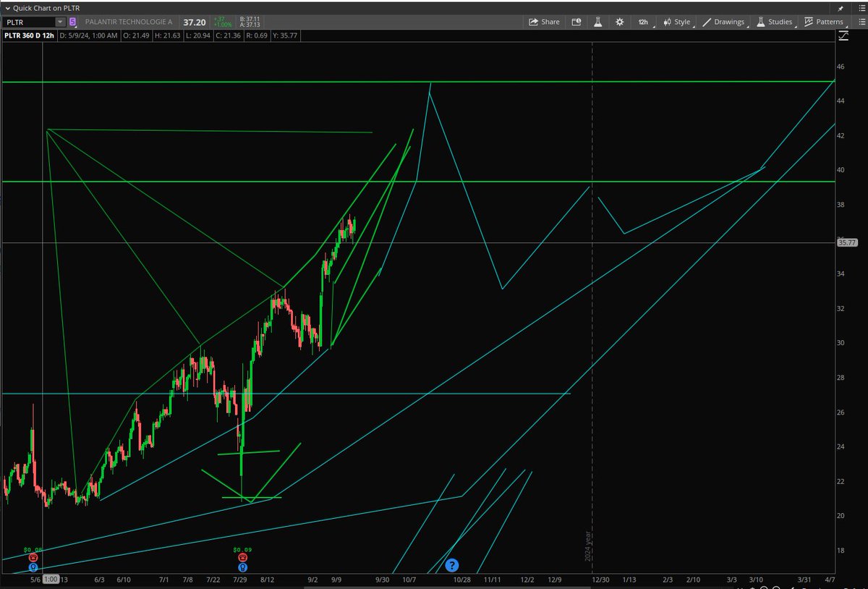
Task: Click the PALANTIR TECHNOLOGIE A company name
Action: pos(130,22)
